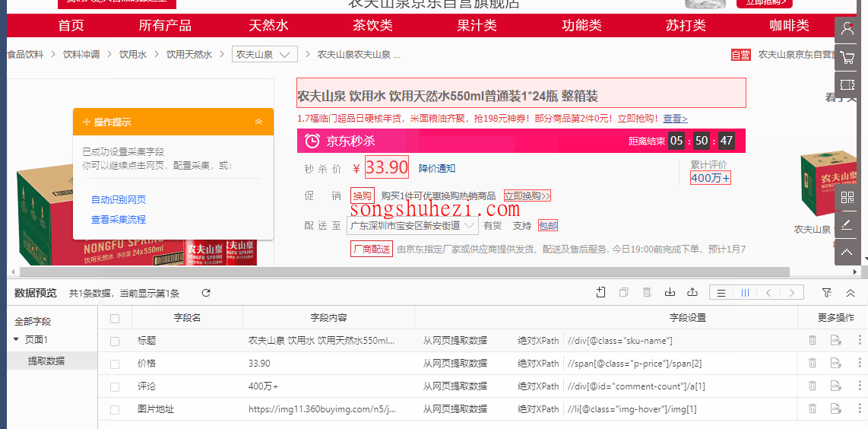Open the feedback pencil icon in right sidebar
868x429 pixels.
tap(847, 224)
